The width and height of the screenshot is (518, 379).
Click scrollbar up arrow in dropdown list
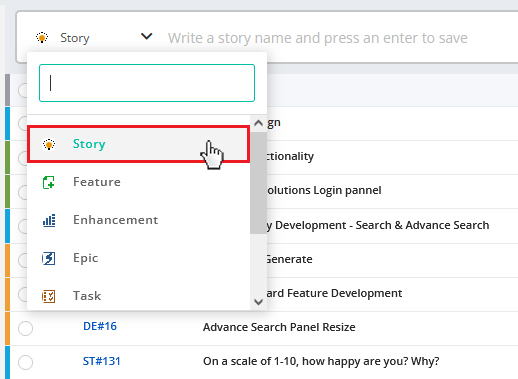coord(258,123)
